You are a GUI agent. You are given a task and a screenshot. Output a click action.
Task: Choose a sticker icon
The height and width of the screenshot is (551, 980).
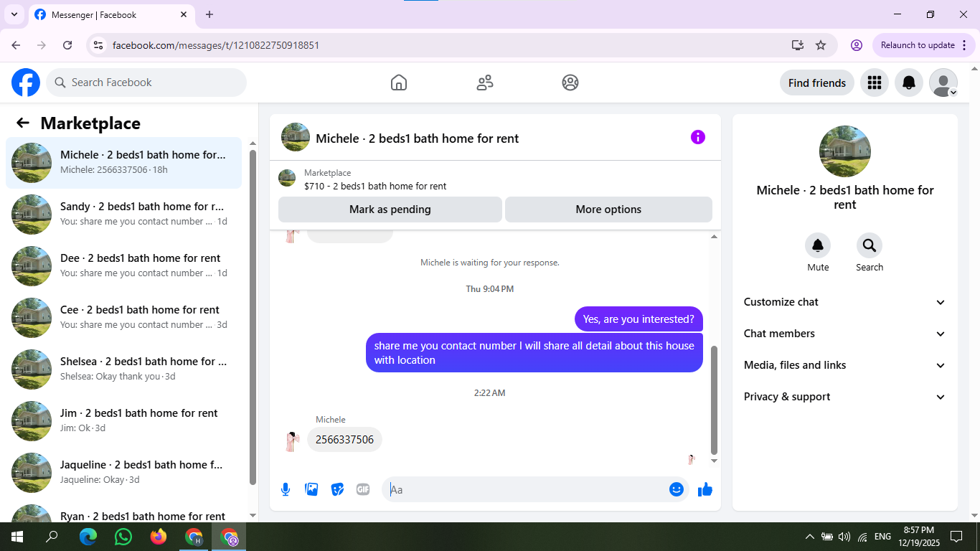(x=337, y=489)
